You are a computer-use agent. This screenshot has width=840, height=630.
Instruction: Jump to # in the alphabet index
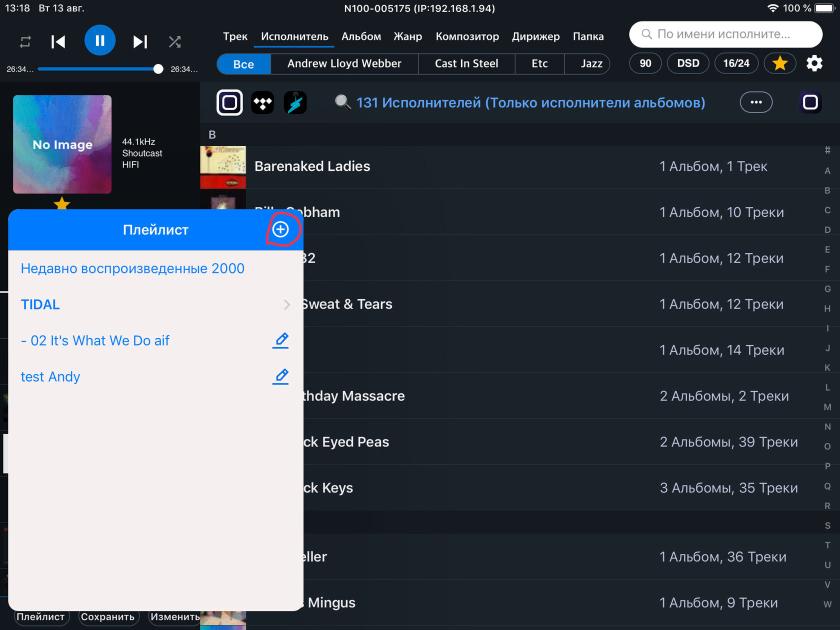827,150
